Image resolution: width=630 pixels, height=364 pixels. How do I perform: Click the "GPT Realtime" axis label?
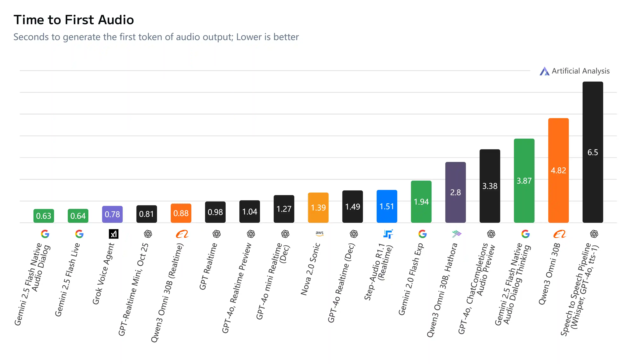click(208, 266)
